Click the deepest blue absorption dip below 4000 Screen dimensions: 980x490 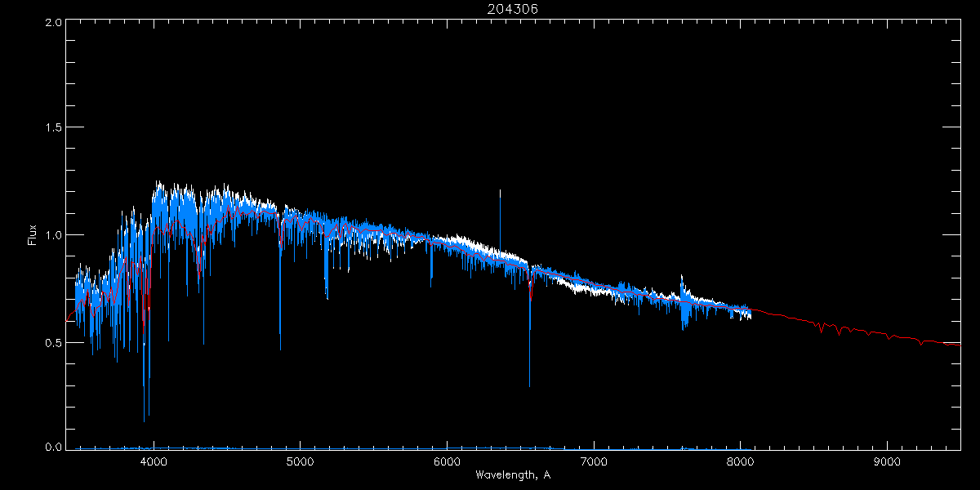(145, 420)
